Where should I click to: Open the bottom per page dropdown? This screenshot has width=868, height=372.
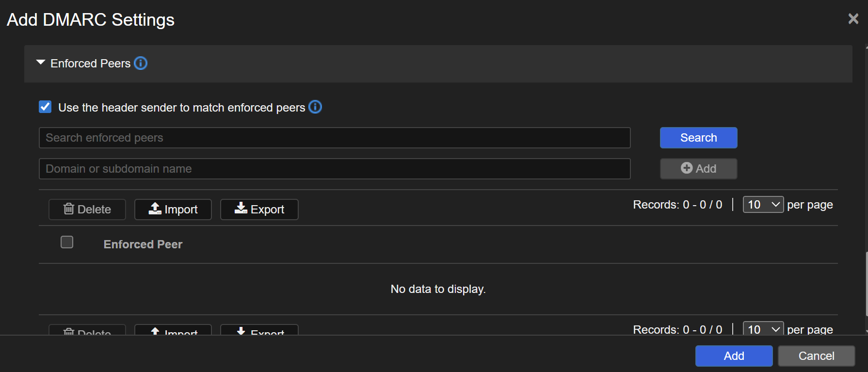pos(763,329)
